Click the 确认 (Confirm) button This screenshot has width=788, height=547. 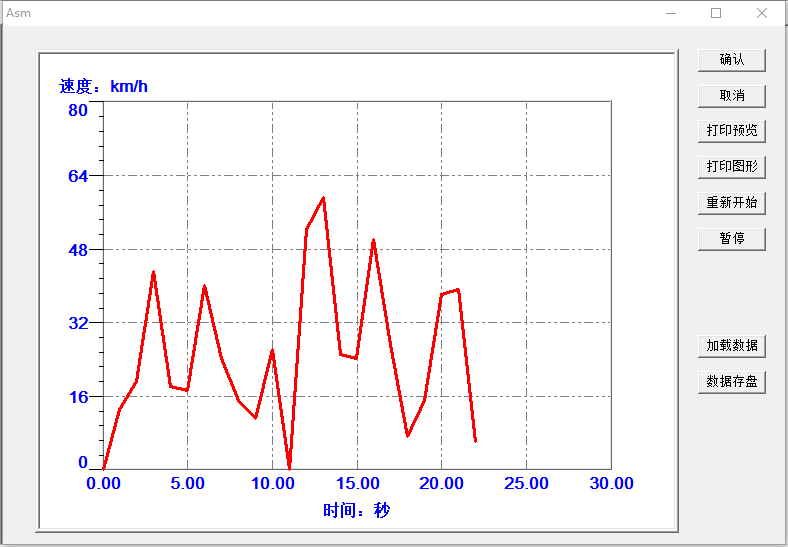tap(731, 60)
